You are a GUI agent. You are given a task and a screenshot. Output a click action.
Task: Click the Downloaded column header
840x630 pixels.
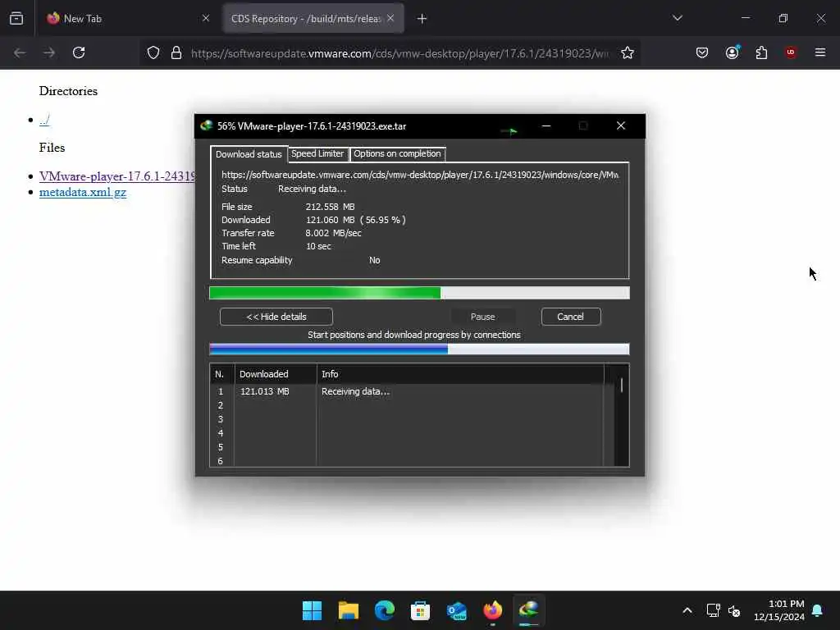276,374
